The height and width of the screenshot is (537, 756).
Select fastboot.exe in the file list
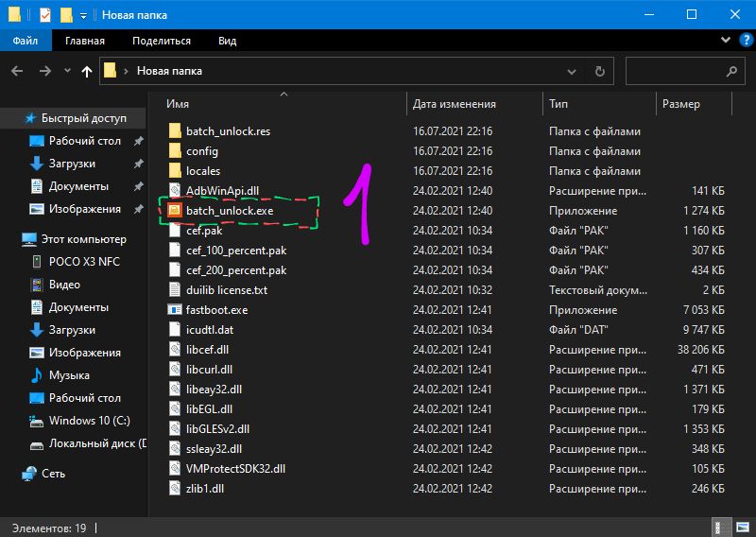pos(216,310)
